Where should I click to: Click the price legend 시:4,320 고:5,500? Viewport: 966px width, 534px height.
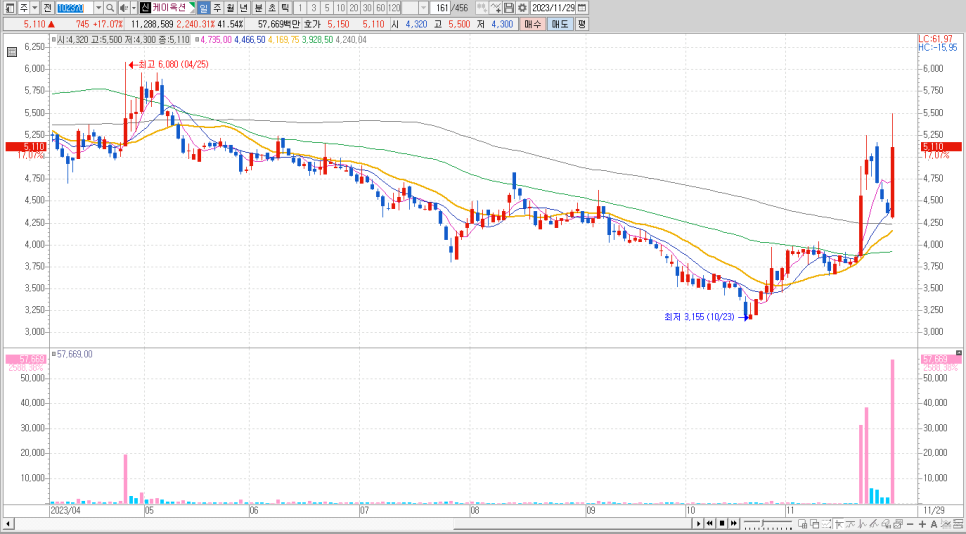[x=121, y=39]
